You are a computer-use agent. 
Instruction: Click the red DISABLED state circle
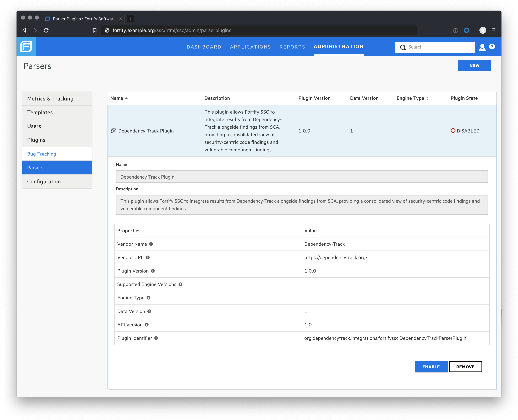coord(453,131)
